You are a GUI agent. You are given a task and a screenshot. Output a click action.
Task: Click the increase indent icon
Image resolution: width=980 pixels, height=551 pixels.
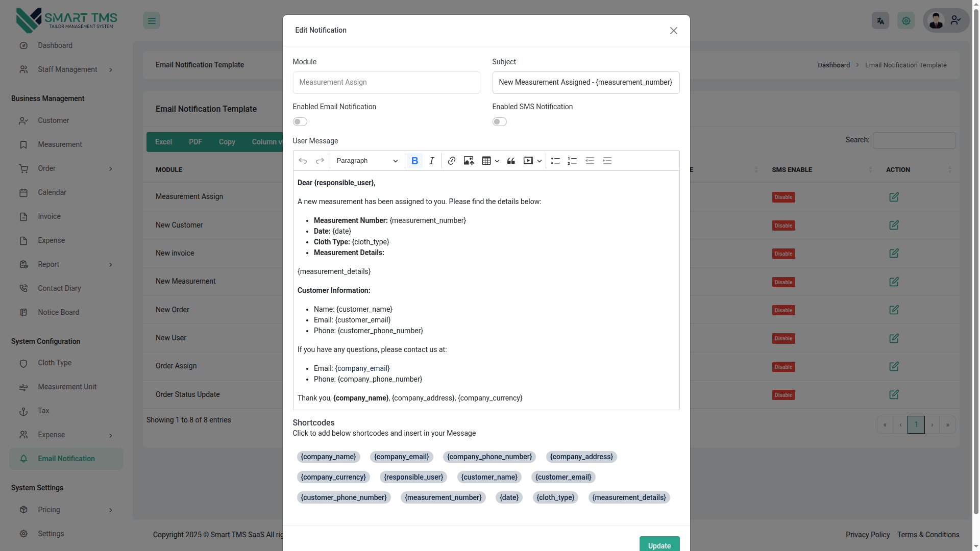coord(607,161)
